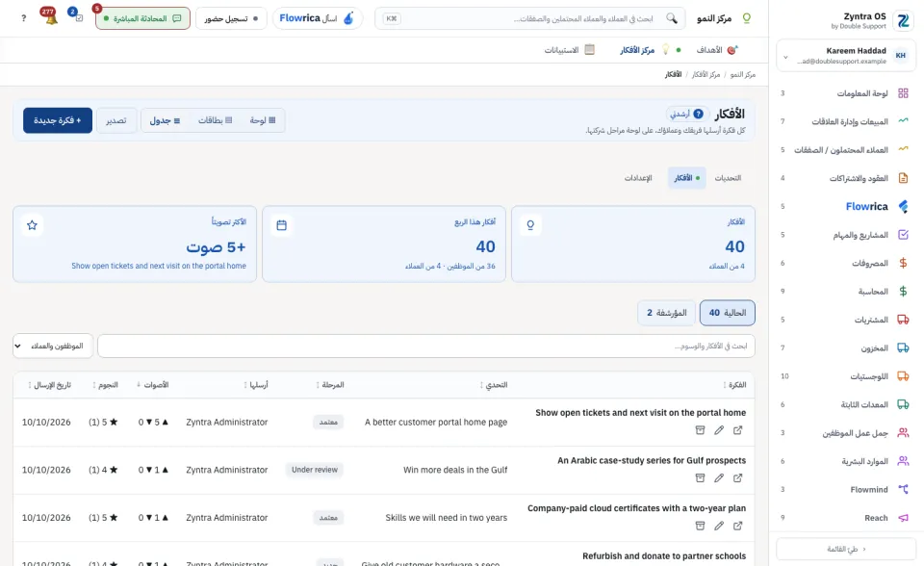Open المشاريع والمهام projects in the sidebar

coord(846,235)
